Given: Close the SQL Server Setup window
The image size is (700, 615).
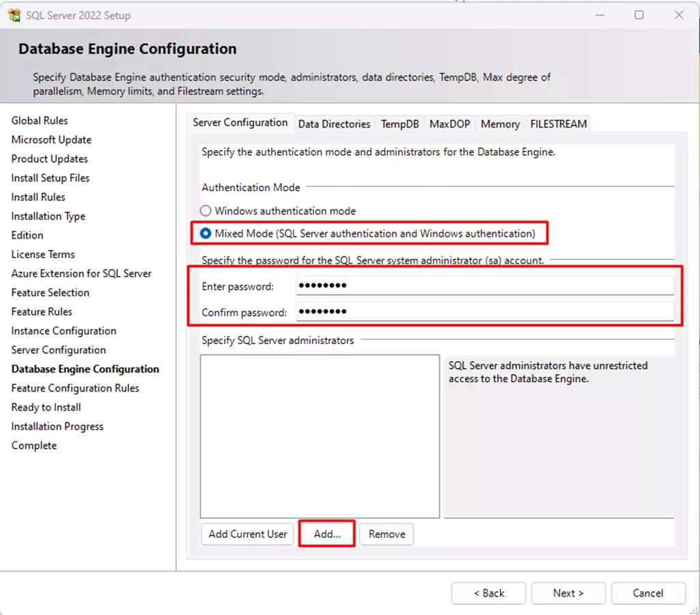Looking at the screenshot, I should (679, 15).
